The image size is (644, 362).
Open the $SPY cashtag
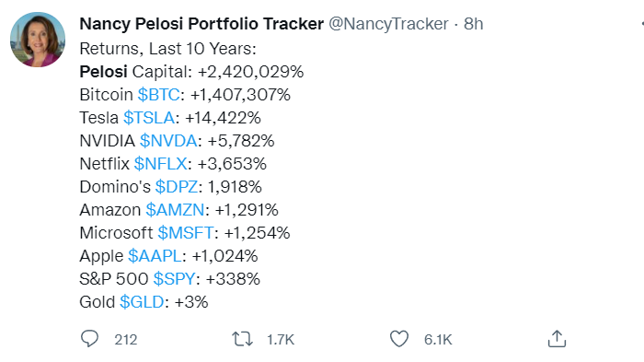tap(174, 279)
